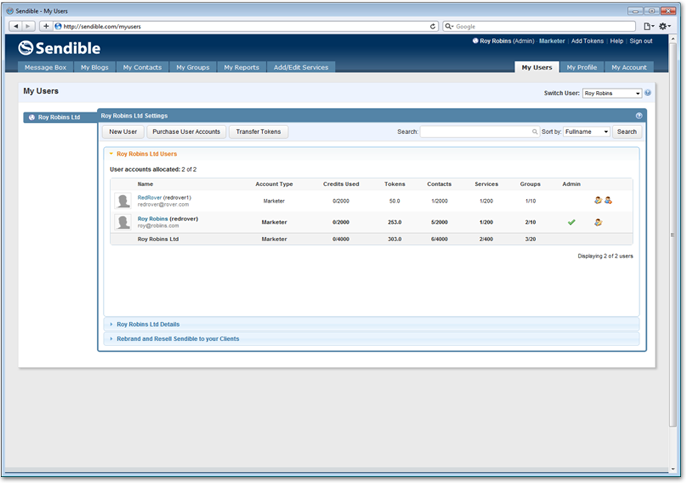Select the My Users tab

pos(537,67)
